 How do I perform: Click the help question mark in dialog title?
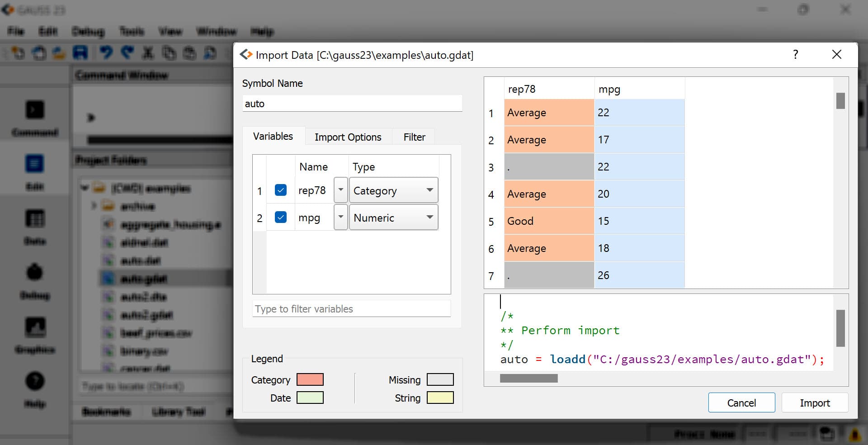[x=796, y=55]
